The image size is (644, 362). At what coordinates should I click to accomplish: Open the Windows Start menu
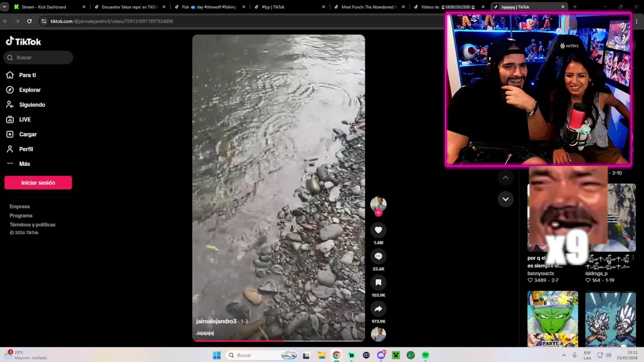pyautogui.click(x=217, y=355)
